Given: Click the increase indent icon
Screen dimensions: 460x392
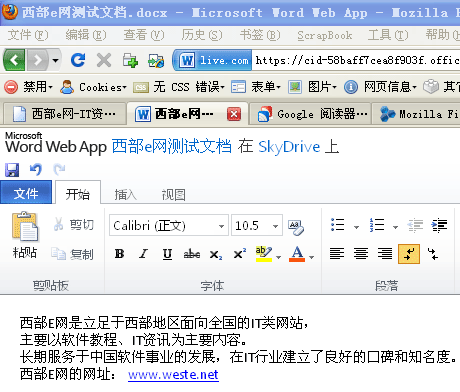Looking at the screenshot, I should pos(439,226).
